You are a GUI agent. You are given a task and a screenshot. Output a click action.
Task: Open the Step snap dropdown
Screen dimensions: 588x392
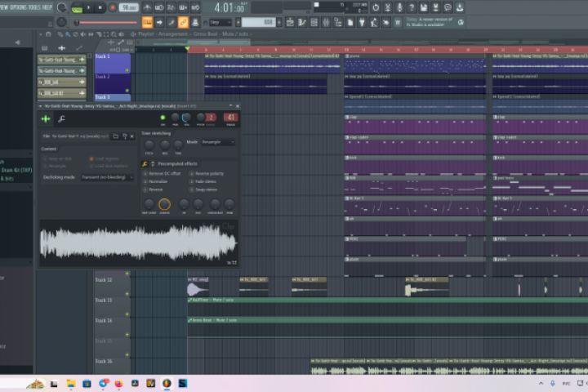click(220, 23)
